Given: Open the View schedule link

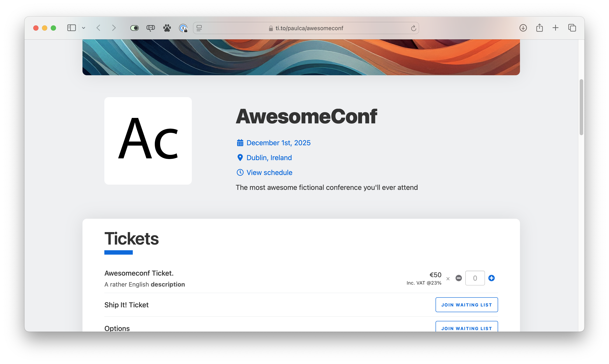Looking at the screenshot, I should coord(269,172).
